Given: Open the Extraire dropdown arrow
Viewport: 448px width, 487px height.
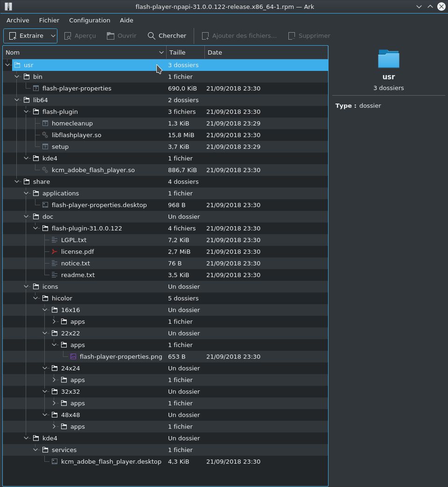Looking at the screenshot, I should (53, 36).
